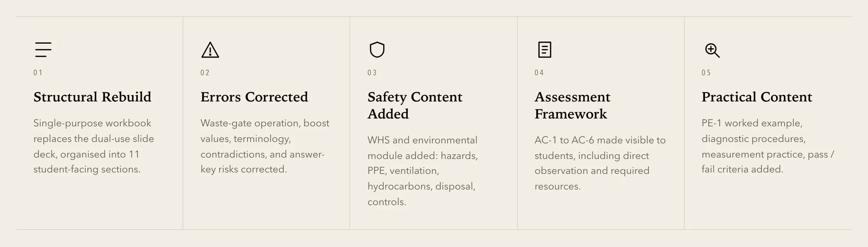Click the shield icon for Safety Content
The image size is (868, 247).
click(377, 50)
